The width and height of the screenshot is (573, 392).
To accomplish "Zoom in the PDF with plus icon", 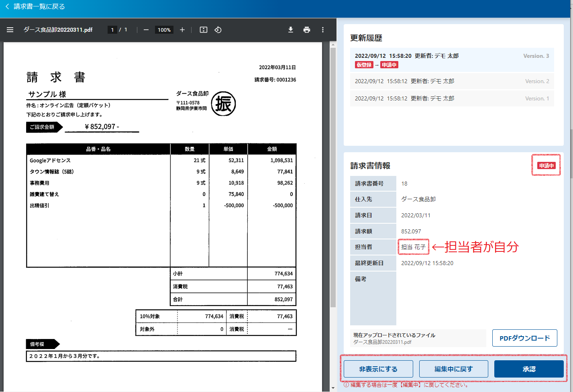I will pos(182,30).
